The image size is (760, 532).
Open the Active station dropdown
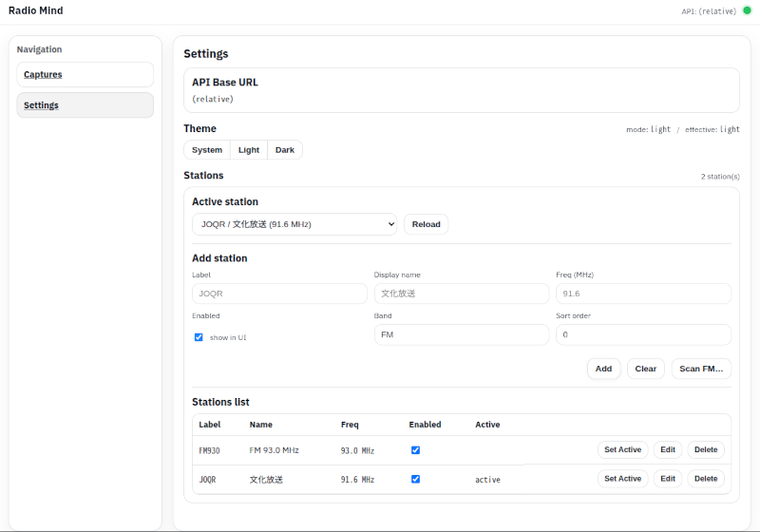point(294,224)
